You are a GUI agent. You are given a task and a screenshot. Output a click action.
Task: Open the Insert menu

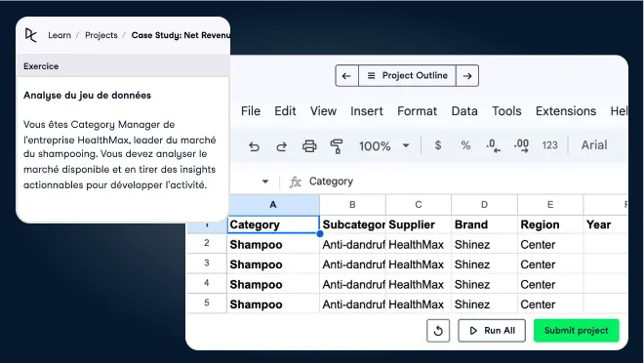tap(366, 111)
